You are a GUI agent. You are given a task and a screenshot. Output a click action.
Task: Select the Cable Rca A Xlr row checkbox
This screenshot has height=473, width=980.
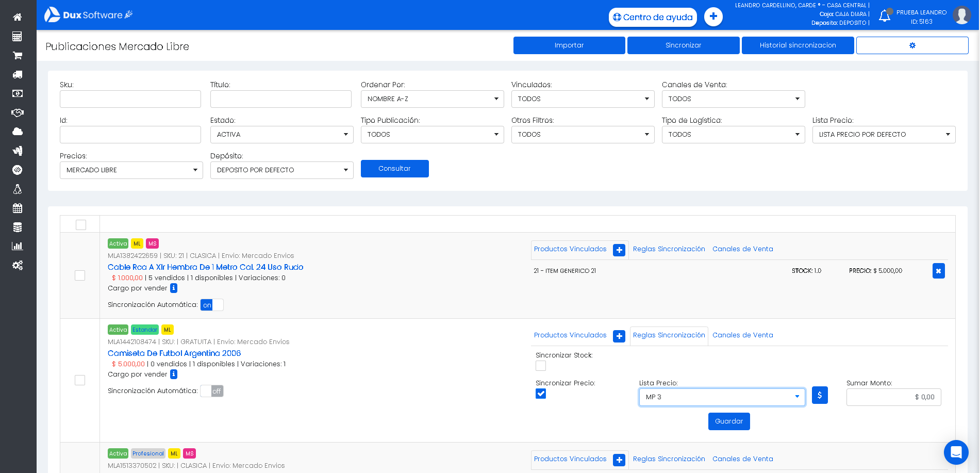(x=80, y=275)
